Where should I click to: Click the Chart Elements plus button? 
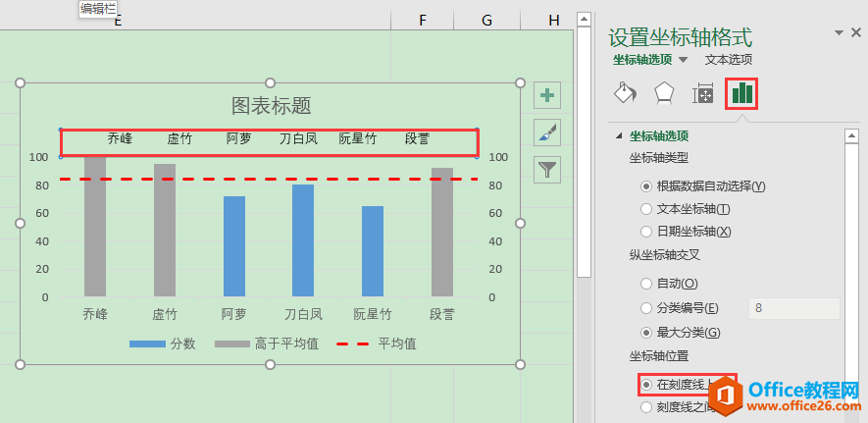click(546, 96)
